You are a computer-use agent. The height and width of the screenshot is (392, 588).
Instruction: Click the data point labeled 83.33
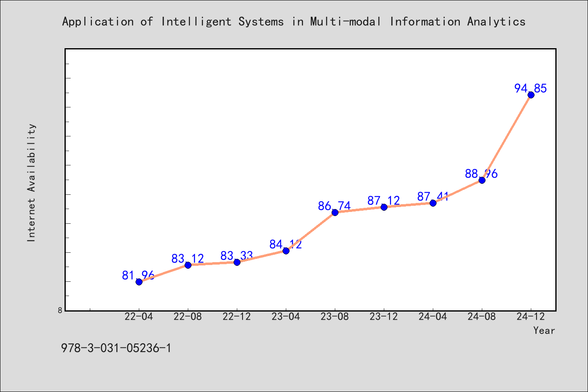point(237,262)
